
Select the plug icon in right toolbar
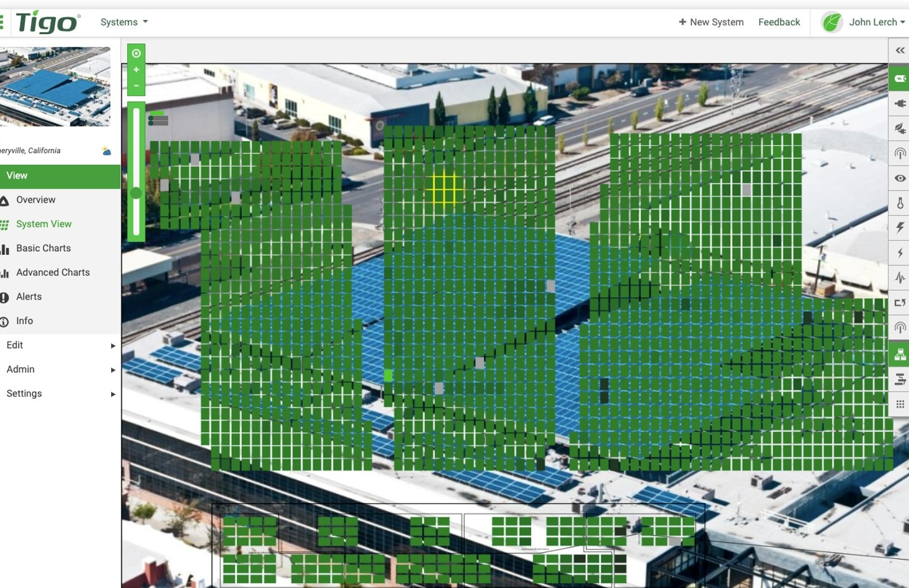click(x=900, y=104)
